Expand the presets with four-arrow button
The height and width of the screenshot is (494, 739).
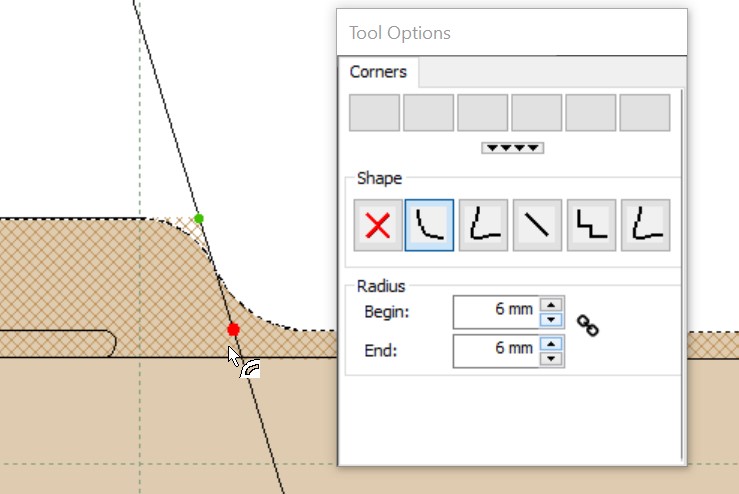512,148
